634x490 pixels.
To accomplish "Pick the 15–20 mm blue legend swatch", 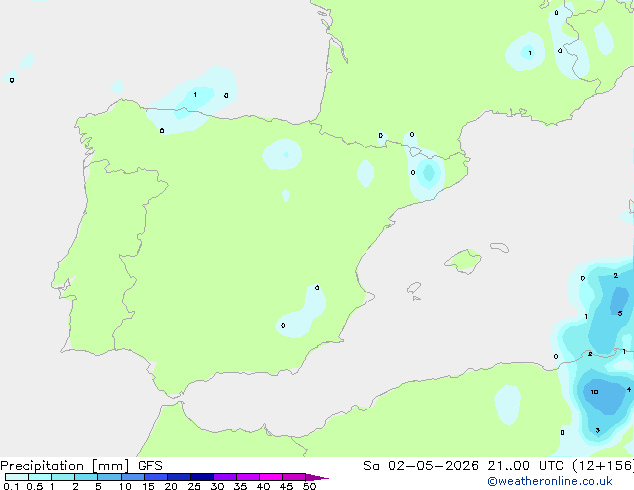I will pyautogui.click(x=156, y=477).
